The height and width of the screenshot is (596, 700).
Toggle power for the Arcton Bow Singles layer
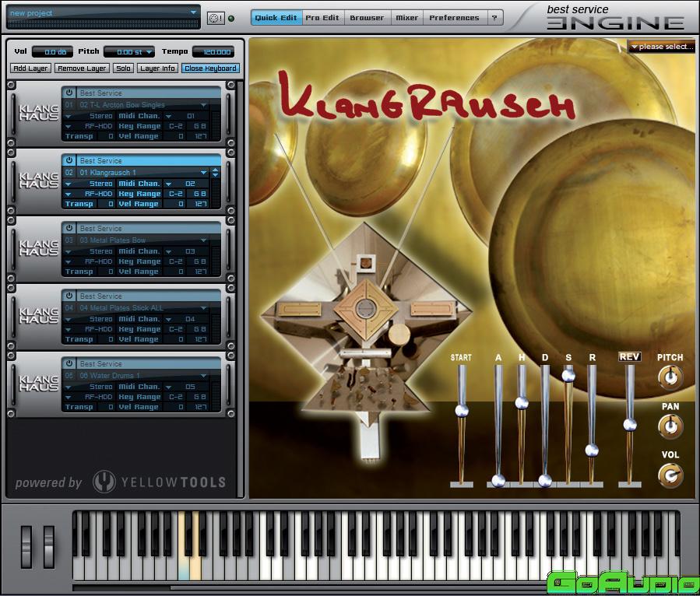(69, 93)
